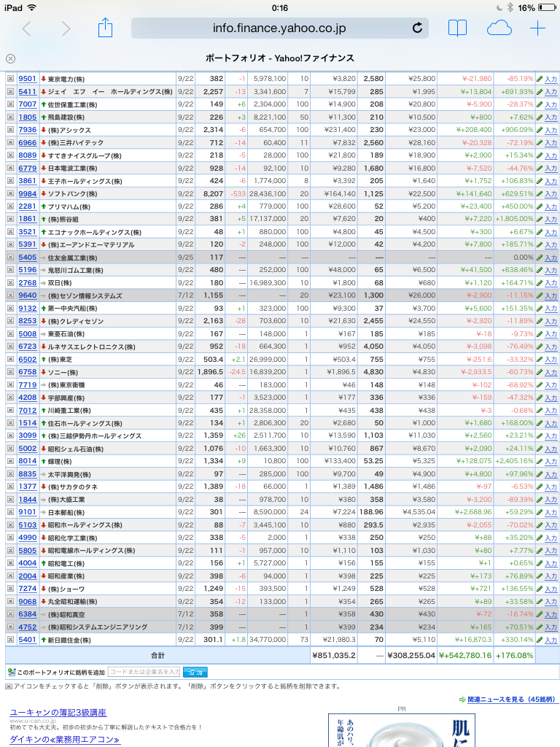Tick the delete box for 9984 ソフトバンク

click(x=10, y=193)
